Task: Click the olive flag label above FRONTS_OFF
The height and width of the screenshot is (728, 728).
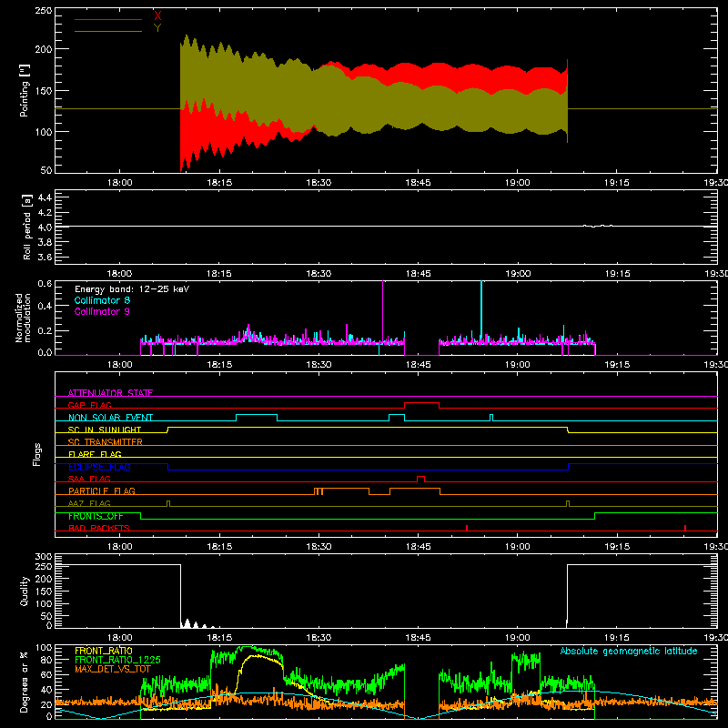Action: pyautogui.click(x=89, y=503)
